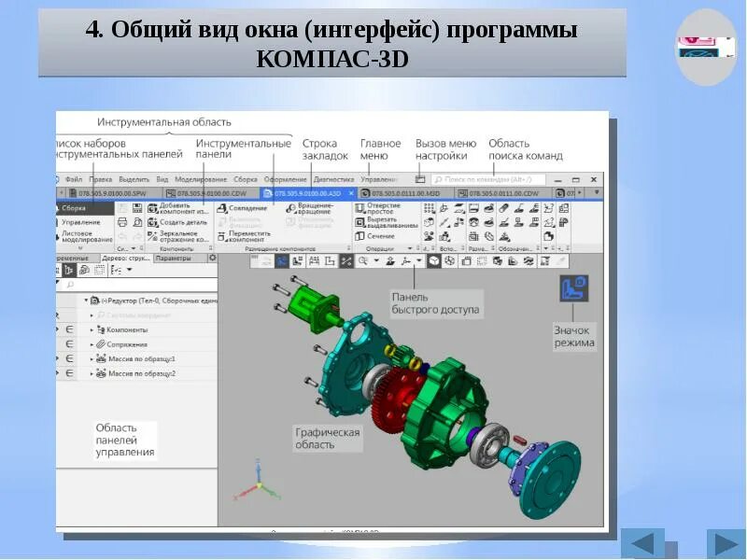This screenshot has width=747, height=560.
Task: Toggle the ∈ marker on Сопряжения row
Action: tap(69, 344)
